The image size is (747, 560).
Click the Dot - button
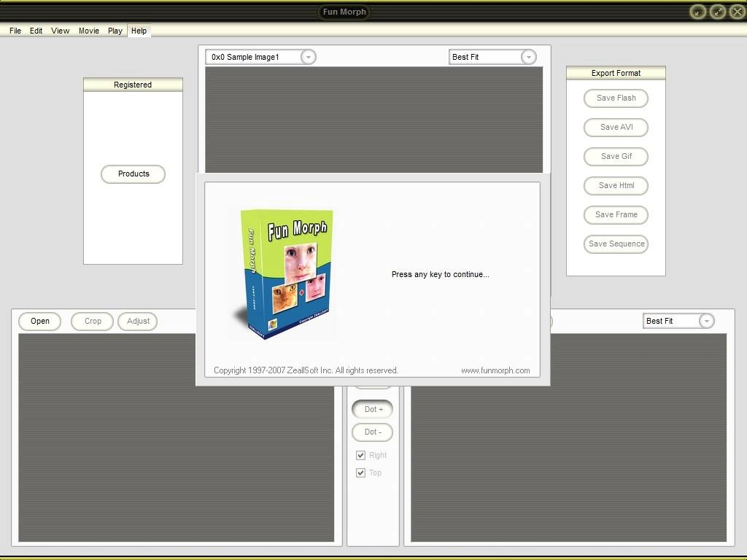[x=373, y=432]
